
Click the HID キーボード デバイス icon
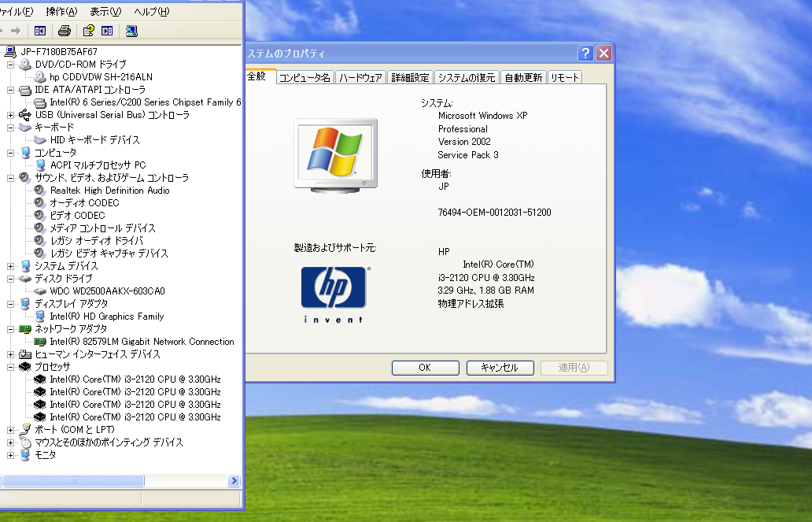[x=40, y=140]
